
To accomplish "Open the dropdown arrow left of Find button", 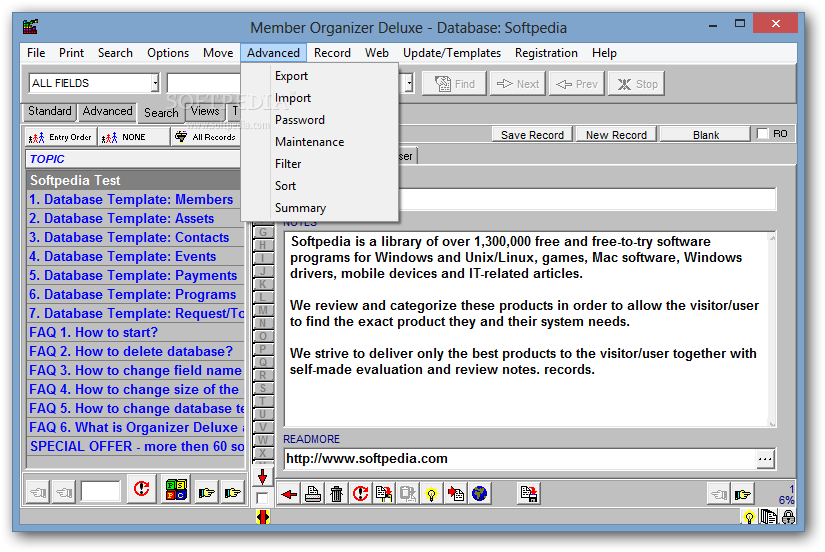I will [x=409, y=83].
